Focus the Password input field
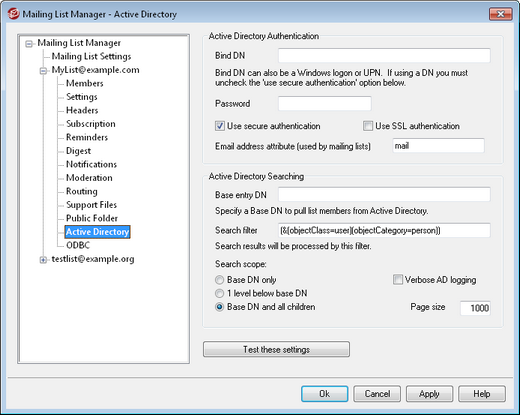 325,104
